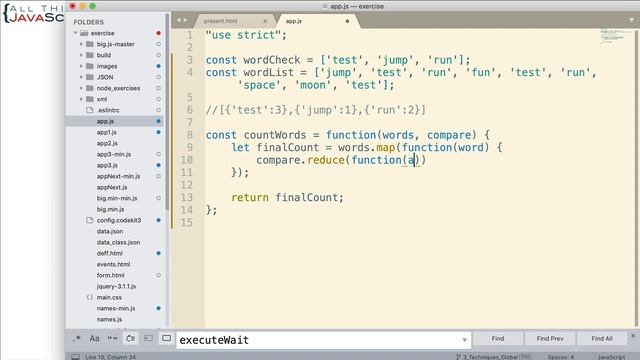Select the app.js tab
This screenshot has width=640, height=360.
pos(293,21)
